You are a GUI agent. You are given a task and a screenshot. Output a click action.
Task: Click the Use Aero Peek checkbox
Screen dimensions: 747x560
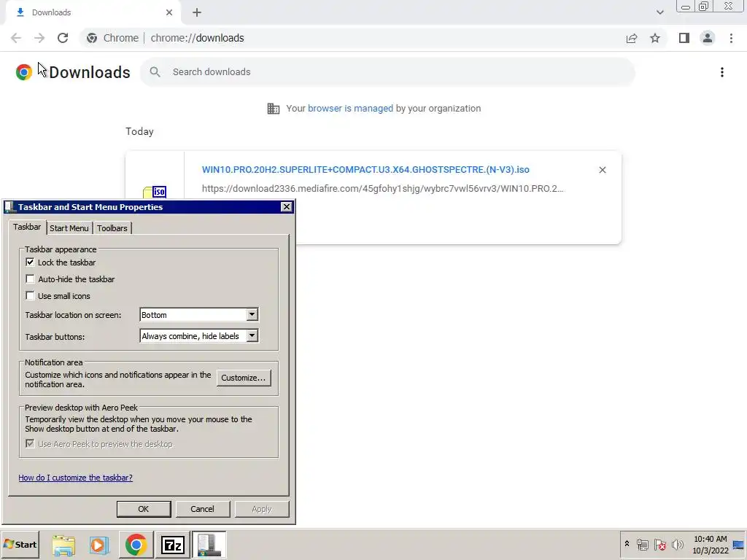click(30, 444)
